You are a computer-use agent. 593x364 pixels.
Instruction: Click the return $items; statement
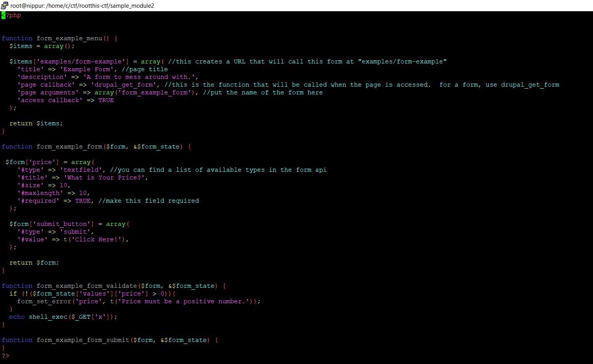click(36, 123)
